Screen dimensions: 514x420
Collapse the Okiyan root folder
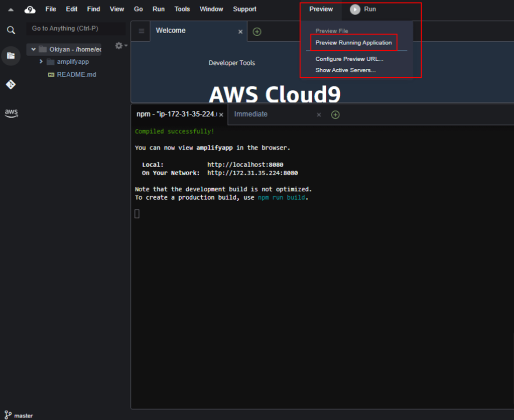pos(33,49)
